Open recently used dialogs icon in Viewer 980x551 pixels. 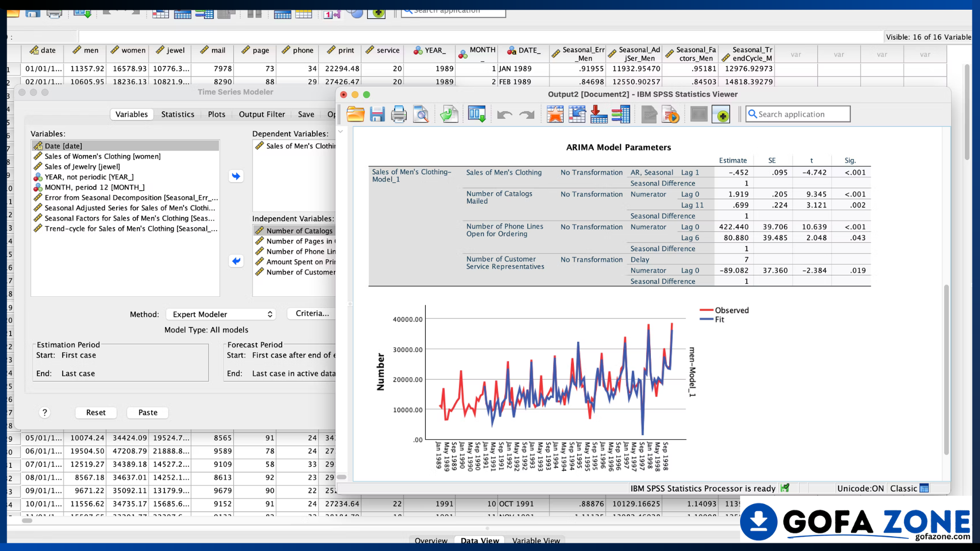pyautogui.click(x=477, y=114)
